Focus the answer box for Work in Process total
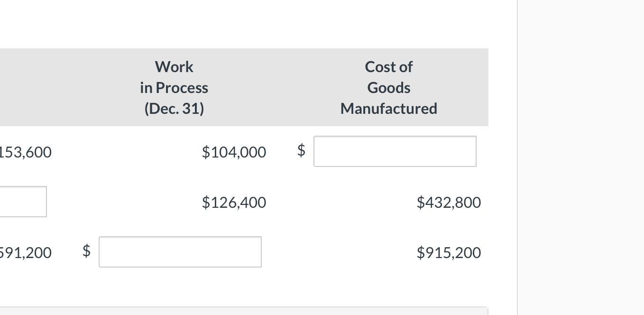The width and height of the screenshot is (644, 315). [x=180, y=252]
